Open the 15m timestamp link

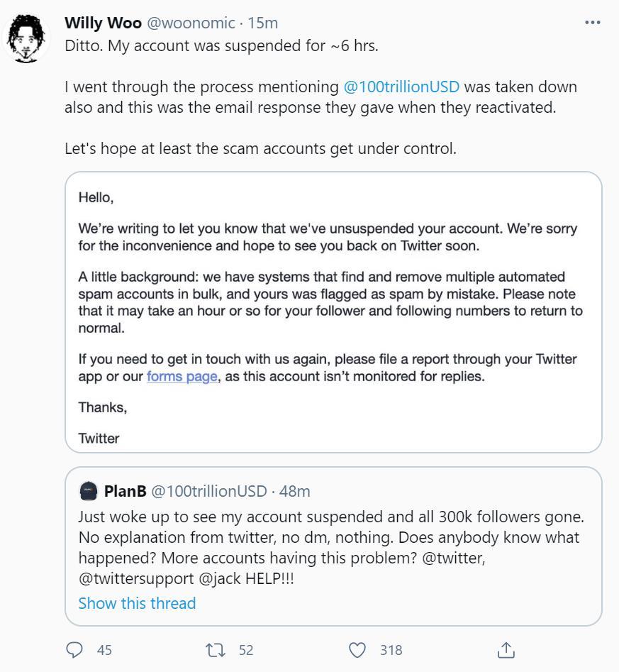263,23
